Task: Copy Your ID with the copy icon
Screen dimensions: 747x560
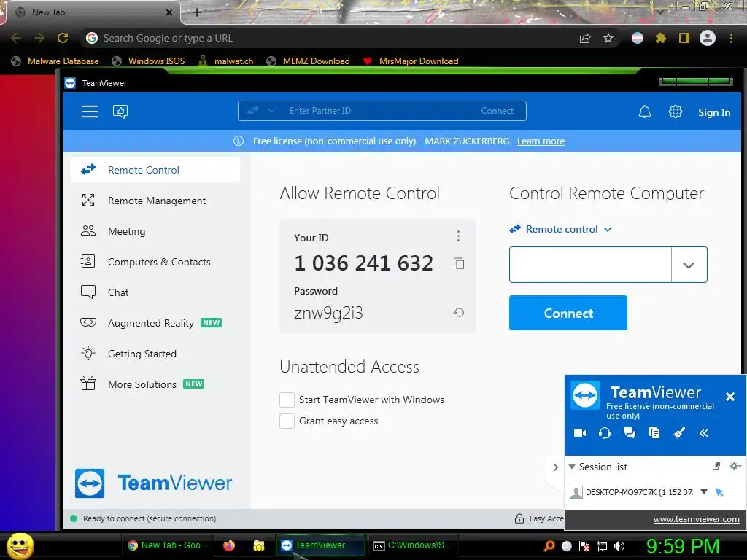Action: point(459,263)
